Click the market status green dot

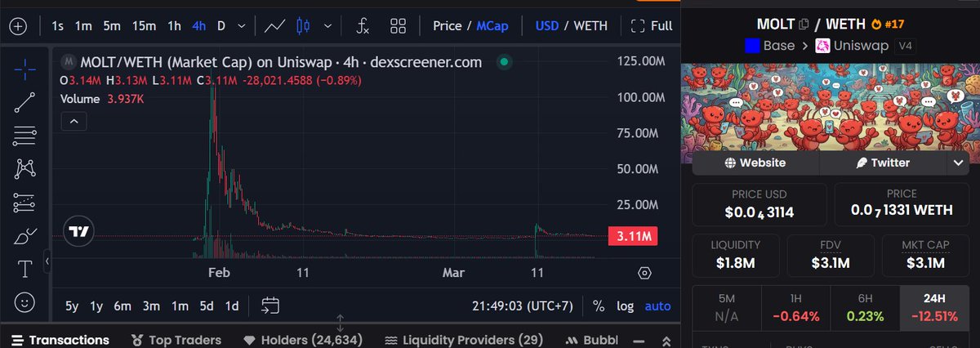504,62
